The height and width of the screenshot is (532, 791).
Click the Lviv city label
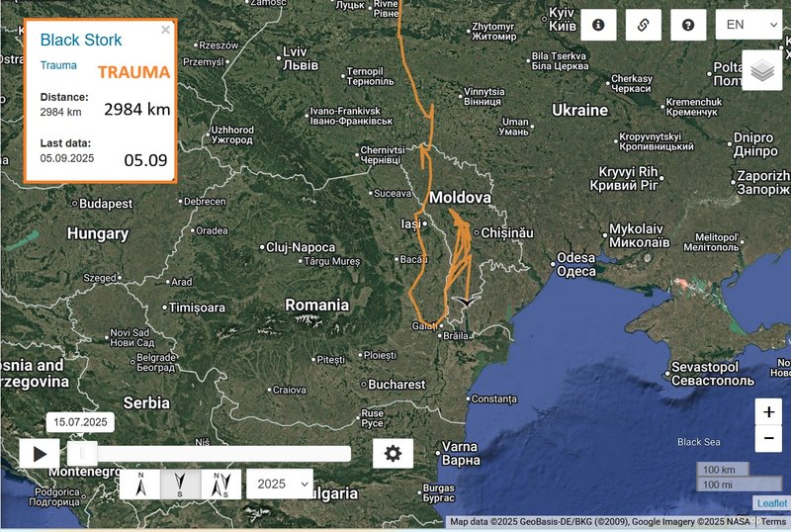click(301, 58)
